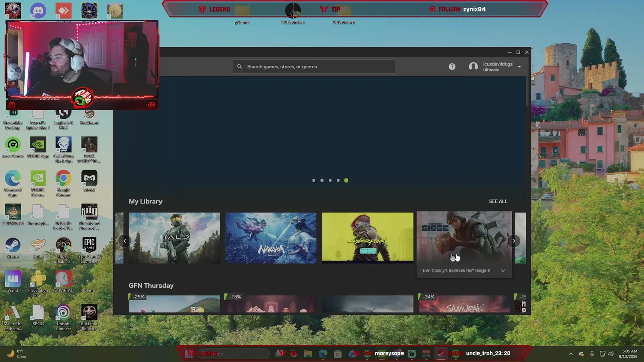Open the Dark Souls desktop shortcut
This screenshot has width=644, height=362.
click(89, 150)
